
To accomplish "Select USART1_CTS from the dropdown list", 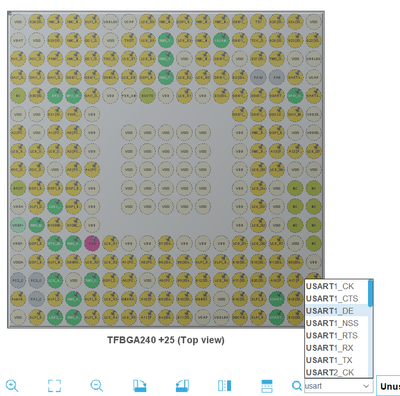I will (336, 299).
